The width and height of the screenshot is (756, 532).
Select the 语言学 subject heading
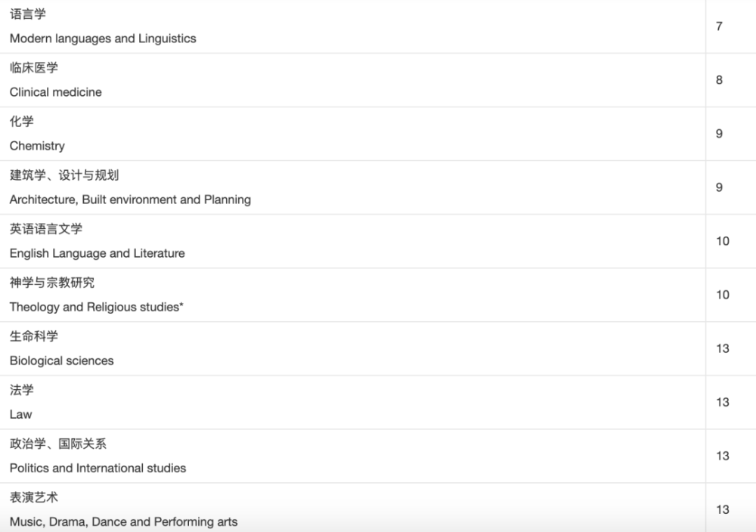pos(28,14)
